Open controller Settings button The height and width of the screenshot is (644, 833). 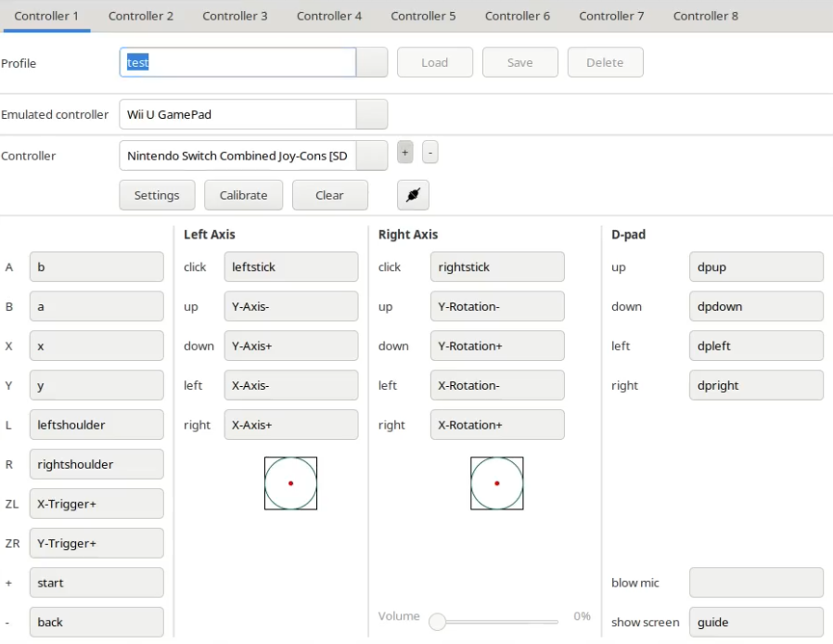pyautogui.click(x=157, y=195)
